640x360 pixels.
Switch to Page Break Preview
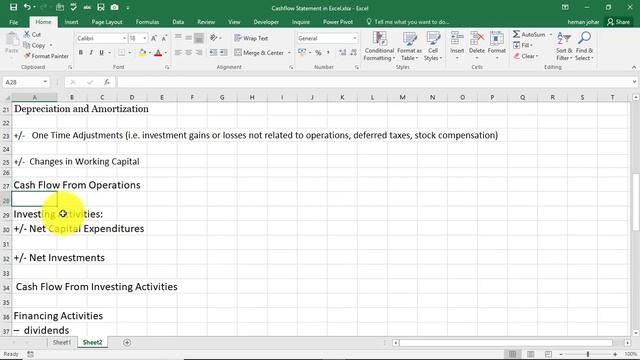point(548,354)
